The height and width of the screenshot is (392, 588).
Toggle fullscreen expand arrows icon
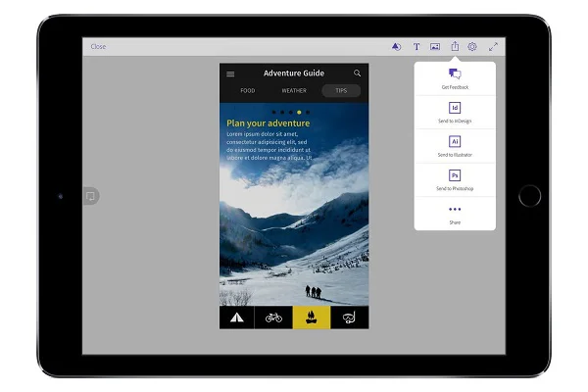tap(493, 46)
